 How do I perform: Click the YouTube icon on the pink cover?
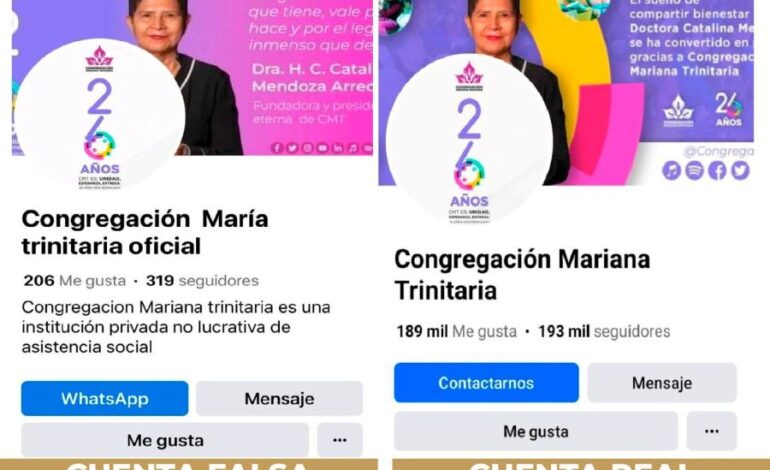pyautogui.click(x=323, y=148)
